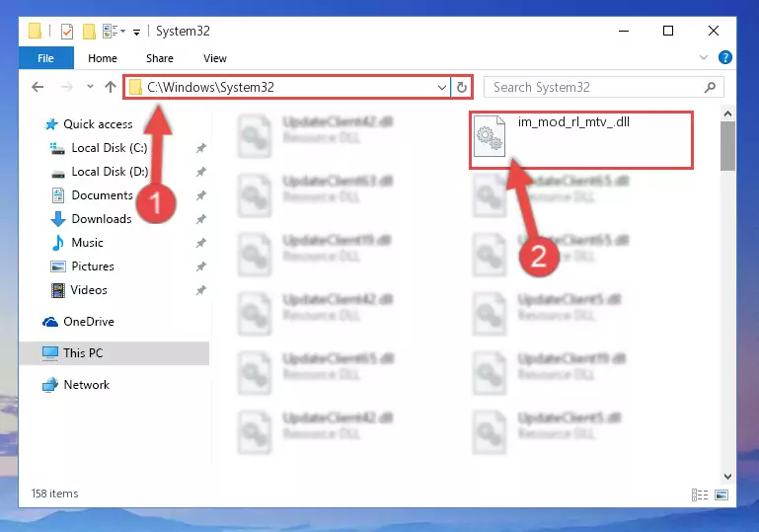Viewport: 759px width, 532px height.
Task: Select Network in navigation pane
Action: [87, 385]
